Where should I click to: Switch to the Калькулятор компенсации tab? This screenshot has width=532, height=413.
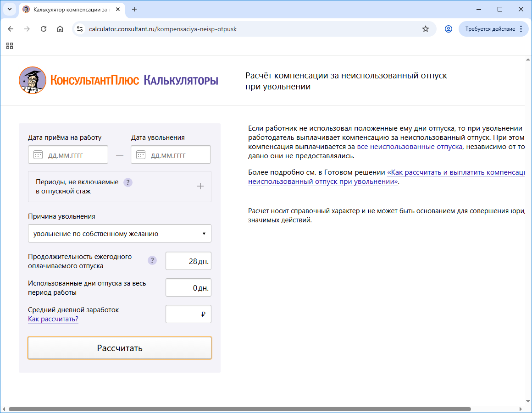click(69, 9)
